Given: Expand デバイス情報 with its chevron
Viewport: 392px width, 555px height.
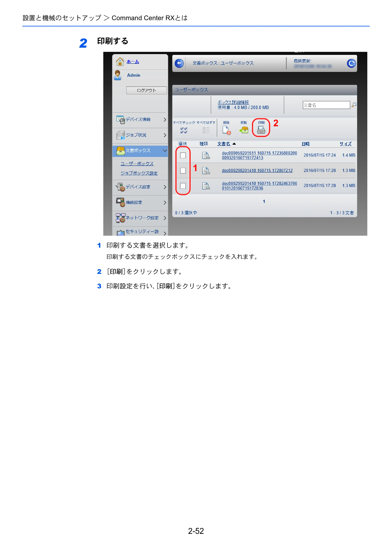Looking at the screenshot, I should 165,120.
